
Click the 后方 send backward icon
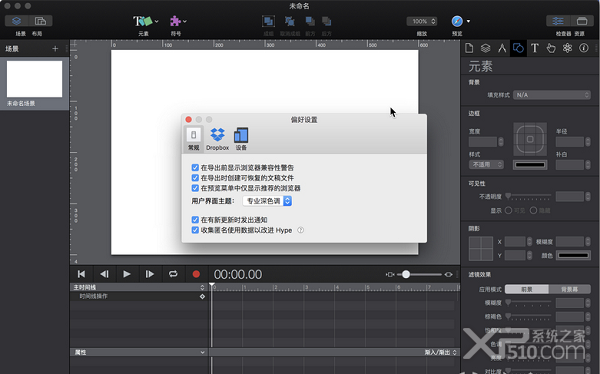(326, 21)
